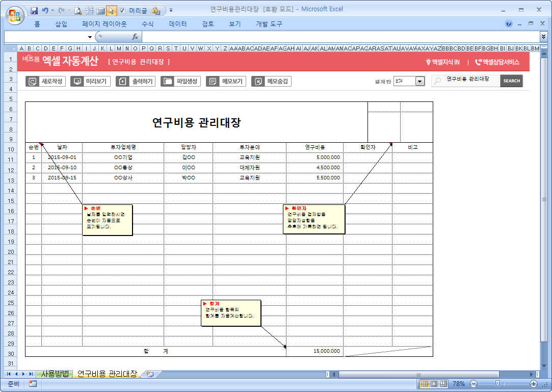This screenshot has height=392, width=552.
Task: Save the workbook with the floppy disk icon
Action: coord(34,11)
